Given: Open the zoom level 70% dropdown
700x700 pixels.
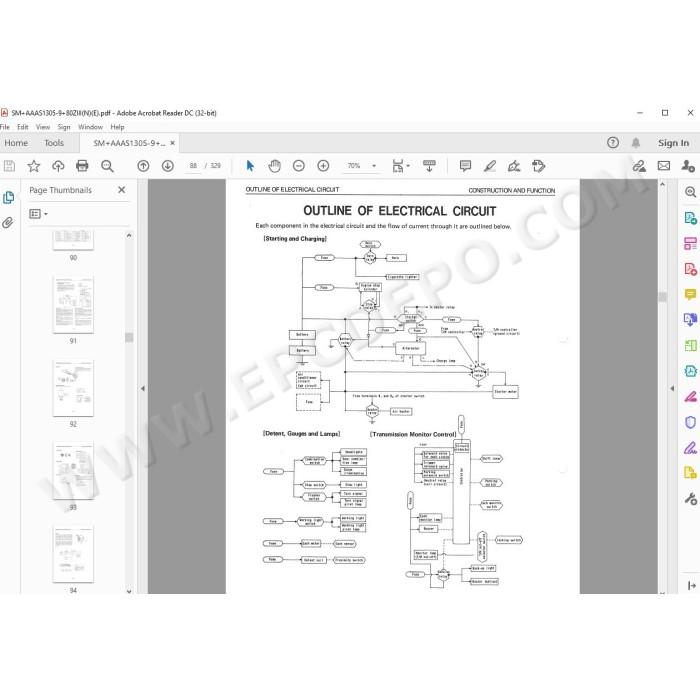Looking at the screenshot, I should click(374, 166).
